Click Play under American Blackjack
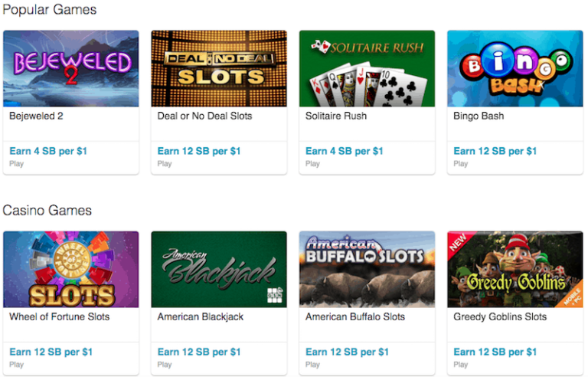Image resolution: width=588 pixels, height=377 pixels. pos(165,365)
